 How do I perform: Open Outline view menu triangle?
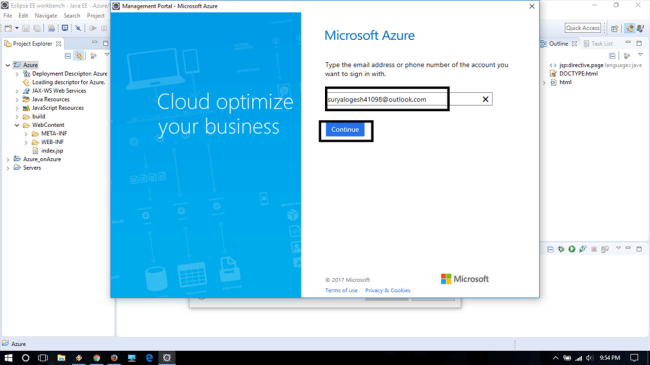pos(640,55)
